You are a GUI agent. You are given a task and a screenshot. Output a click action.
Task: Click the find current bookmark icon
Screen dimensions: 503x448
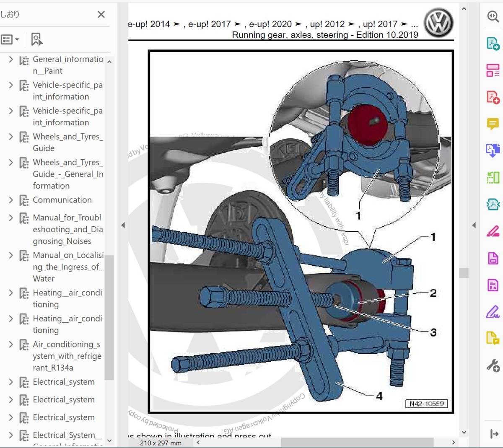coord(37,39)
